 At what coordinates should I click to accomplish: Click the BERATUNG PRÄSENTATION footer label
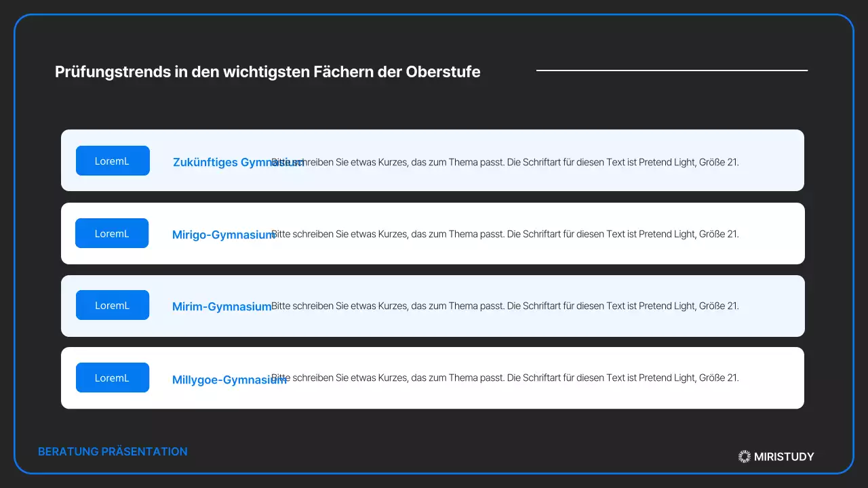(x=113, y=451)
